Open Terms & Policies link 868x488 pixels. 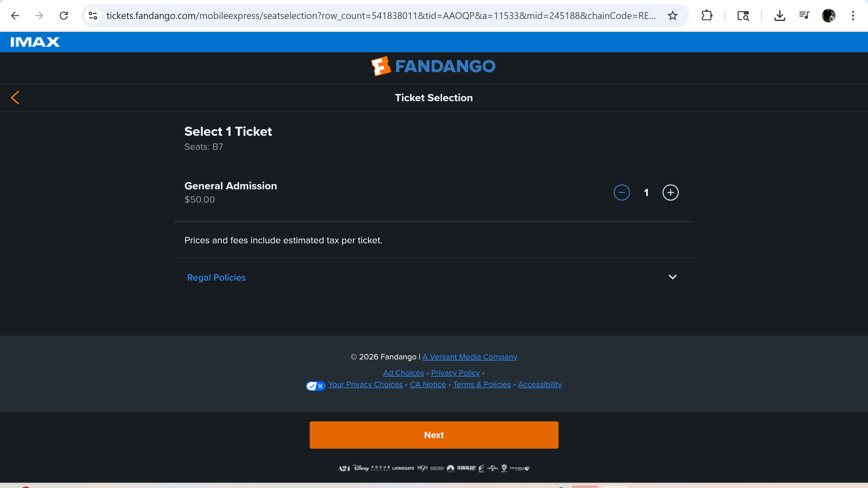(481, 384)
